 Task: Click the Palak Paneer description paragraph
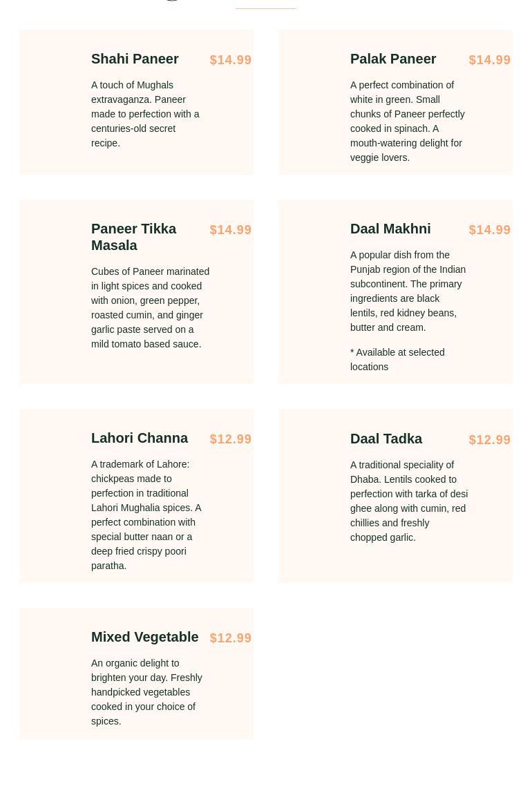coord(407,122)
